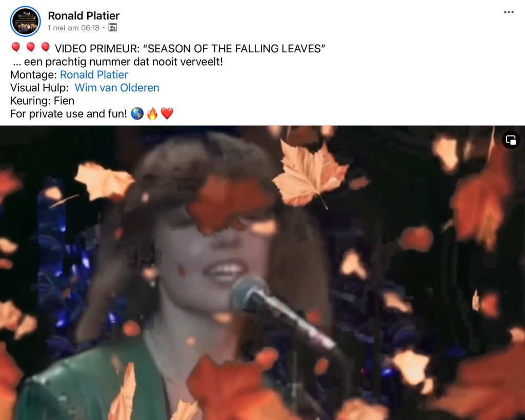
Task: Click the globe emoji in the post
Action: (x=137, y=113)
